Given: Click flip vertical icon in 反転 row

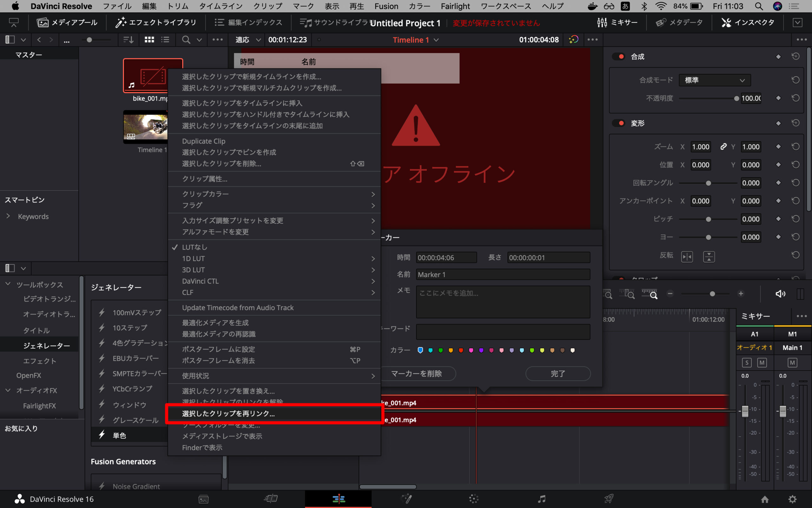Looking at the screenshot, I should [x=709, y=257].
